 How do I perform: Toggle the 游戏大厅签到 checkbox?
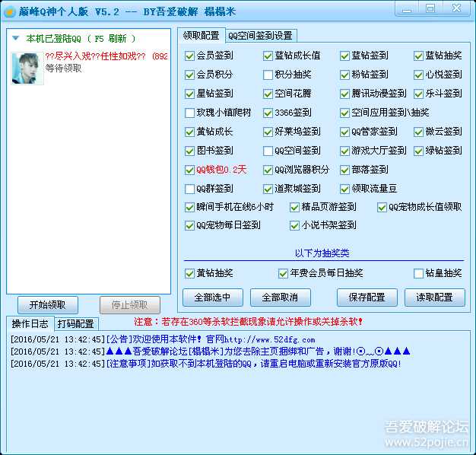click(344, 151)
